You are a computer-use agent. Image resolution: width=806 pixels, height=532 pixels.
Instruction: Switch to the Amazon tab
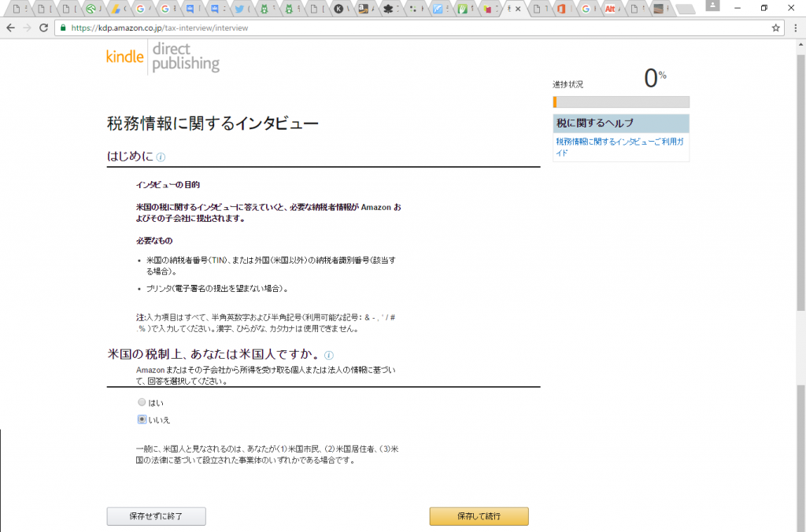364,9
